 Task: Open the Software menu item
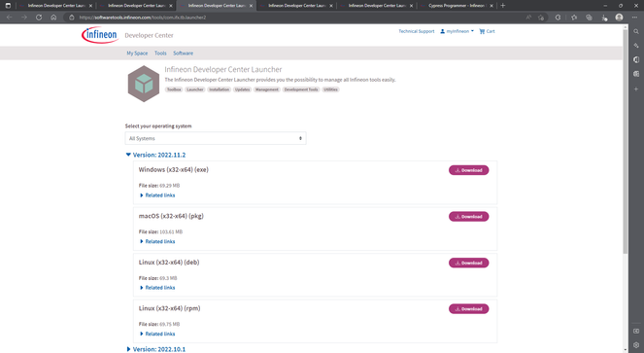(x=183, y=53)
